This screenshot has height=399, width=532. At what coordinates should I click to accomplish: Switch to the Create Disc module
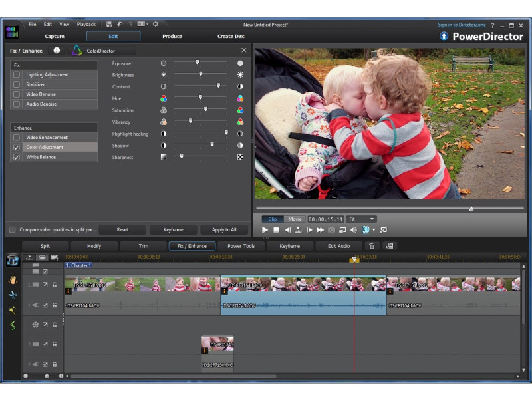point(231,36)
